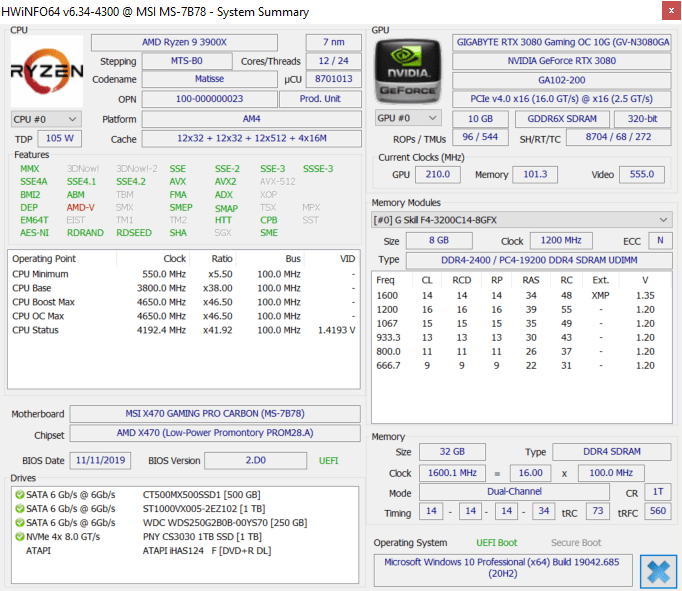
Task: Click the MSI X470 GAMING PRO CARBON motherboard field
Action: coord(215,414)
